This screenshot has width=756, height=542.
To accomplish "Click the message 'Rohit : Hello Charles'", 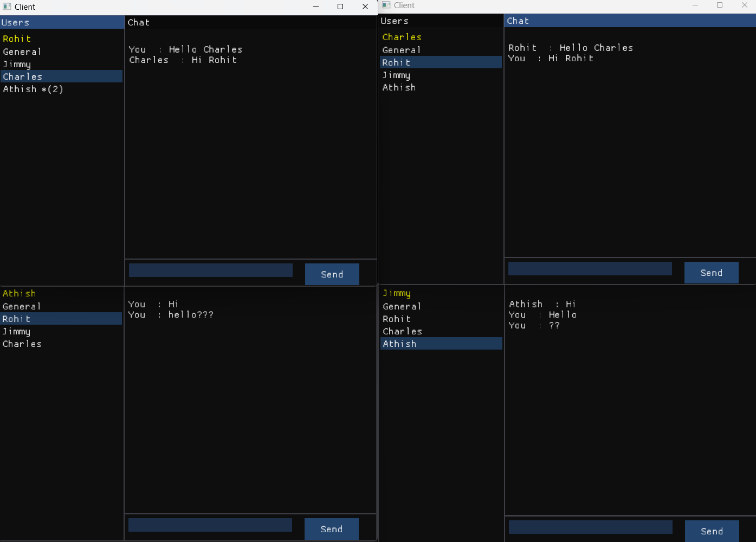I will pyautogui.click(x=571, y=48).
